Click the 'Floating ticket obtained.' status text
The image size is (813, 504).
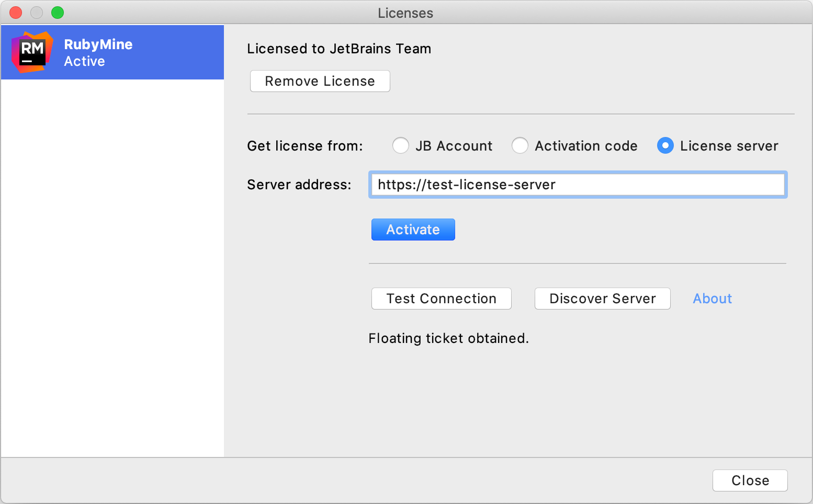(449, 338)
